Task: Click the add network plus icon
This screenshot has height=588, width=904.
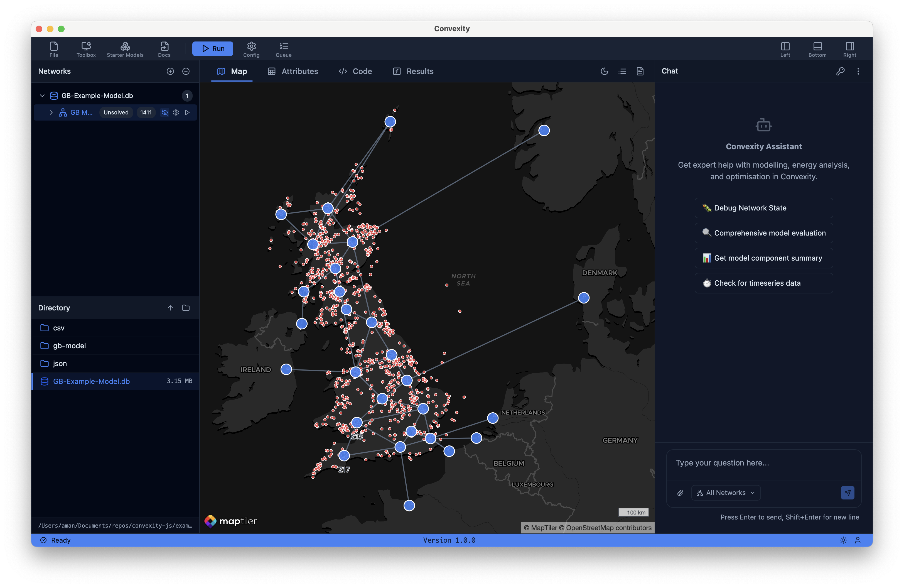Action: tap(170, 71)
